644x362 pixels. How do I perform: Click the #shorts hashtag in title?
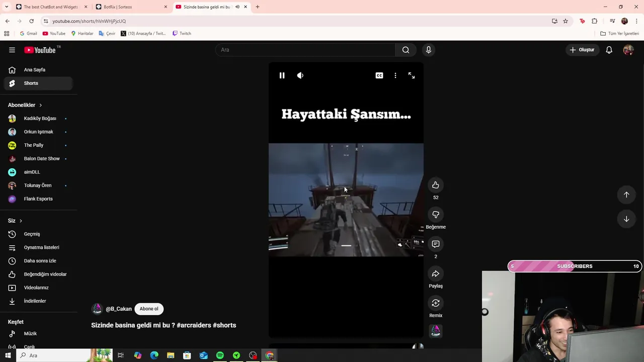224,325
